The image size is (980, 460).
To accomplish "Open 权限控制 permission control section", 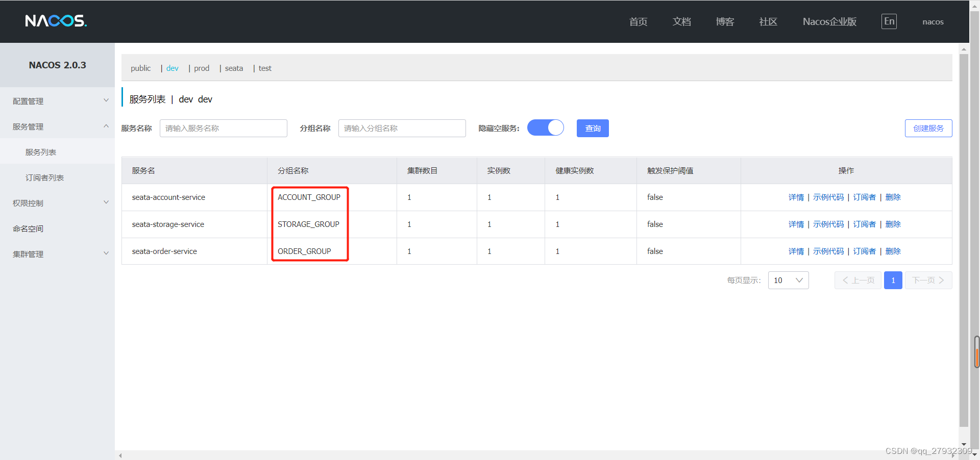I will 28,202.
